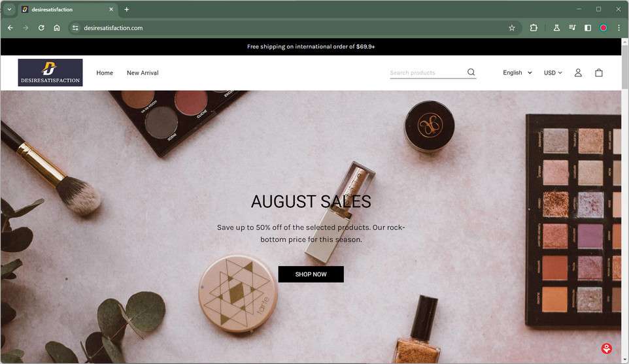Bookmark this page with the star icon
This screenshot has width=629, height=364.
[512, 27]
